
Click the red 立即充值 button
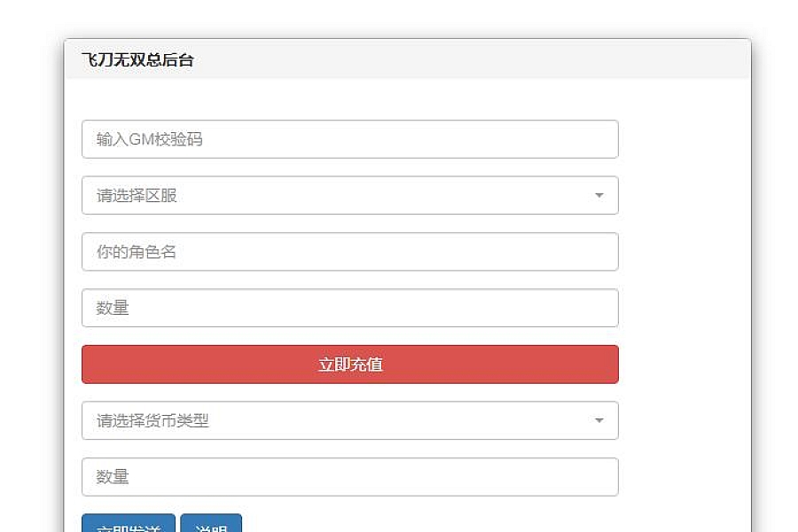point(349,364)
